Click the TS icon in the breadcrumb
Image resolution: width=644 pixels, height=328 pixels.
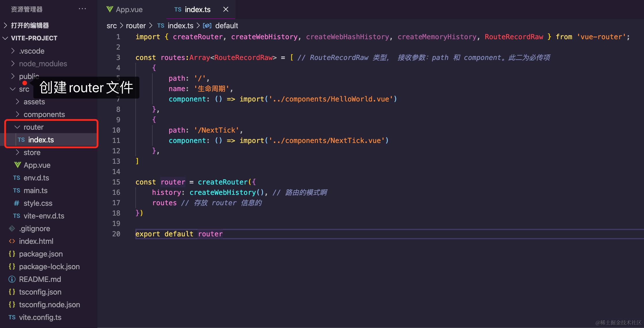coord(161,26)
